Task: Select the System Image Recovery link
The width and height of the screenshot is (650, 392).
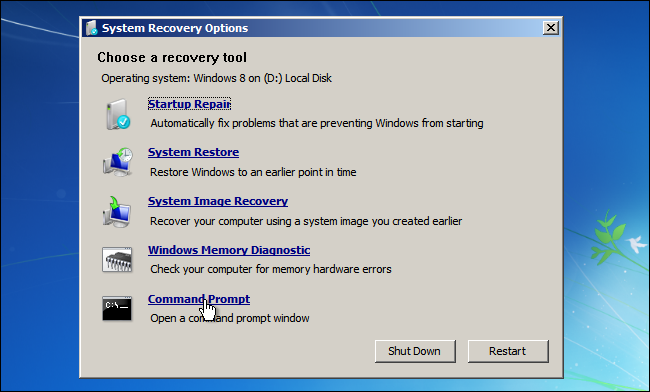Action: pyautogui.click(x=218, y=201)
